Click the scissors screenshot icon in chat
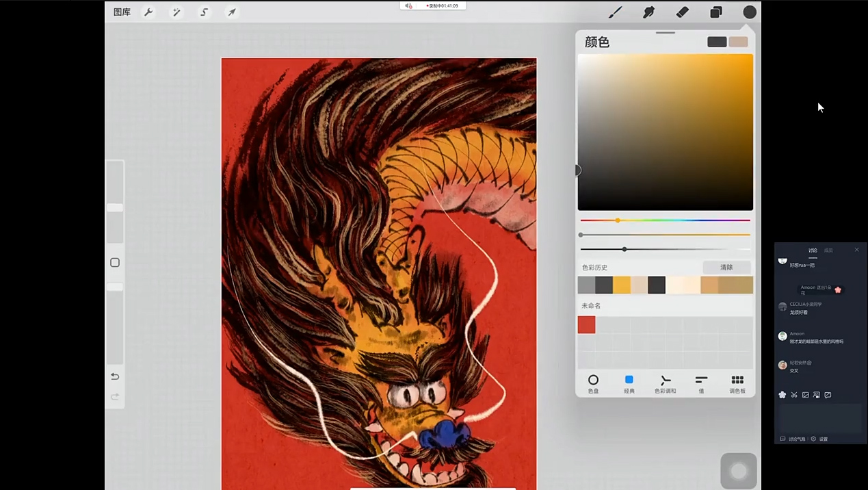868x490 pixels. coord(794,395)
